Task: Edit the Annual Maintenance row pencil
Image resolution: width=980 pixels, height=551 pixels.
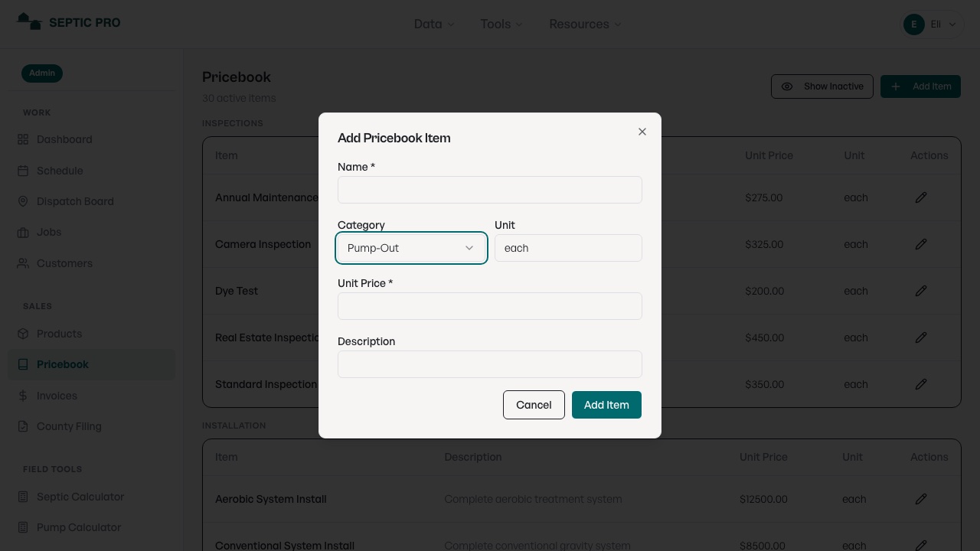Action: point(921,197)
